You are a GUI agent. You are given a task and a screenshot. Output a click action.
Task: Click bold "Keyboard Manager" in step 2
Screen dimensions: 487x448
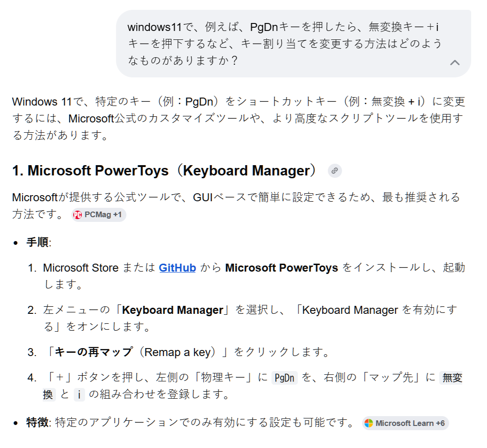click(172, 310)
